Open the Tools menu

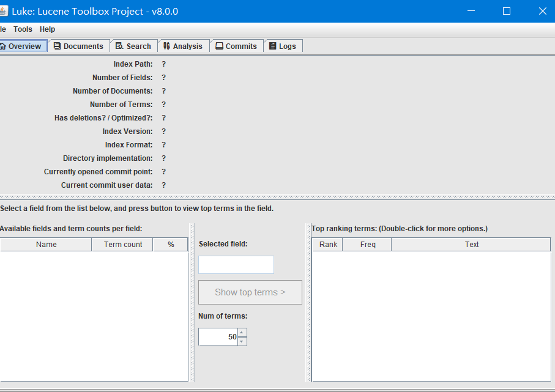(23, 29)
